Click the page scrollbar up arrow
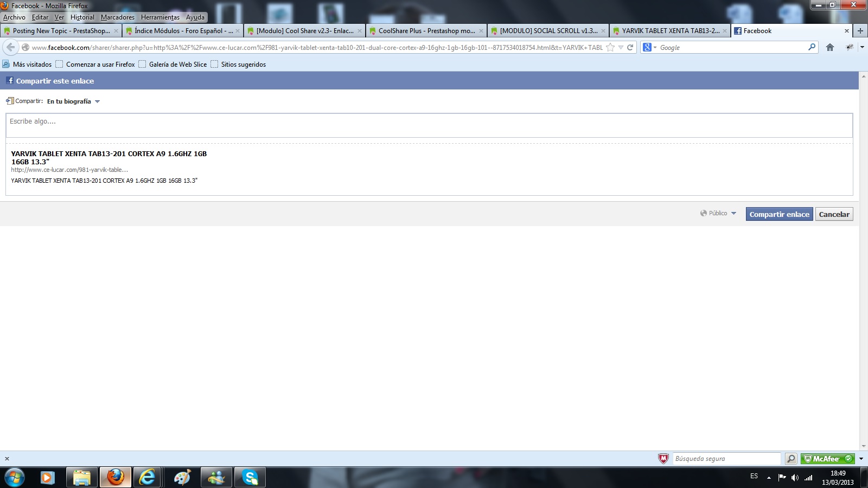Viewport: 868px width, 488px height. pos(864,76)
